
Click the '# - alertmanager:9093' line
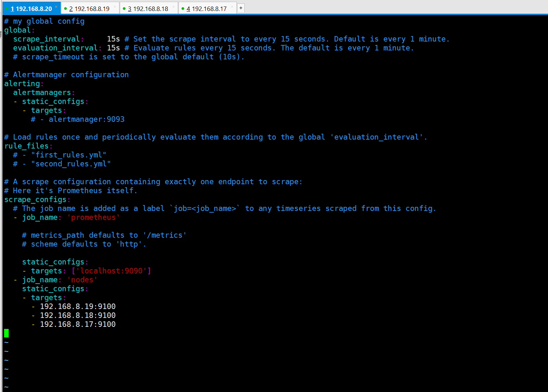(78, 119)
